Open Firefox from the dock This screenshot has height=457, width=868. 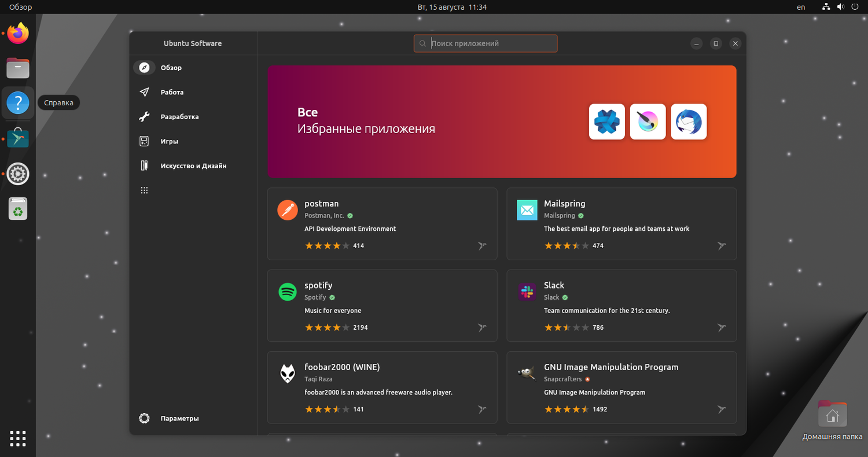(x=18, y=33)
